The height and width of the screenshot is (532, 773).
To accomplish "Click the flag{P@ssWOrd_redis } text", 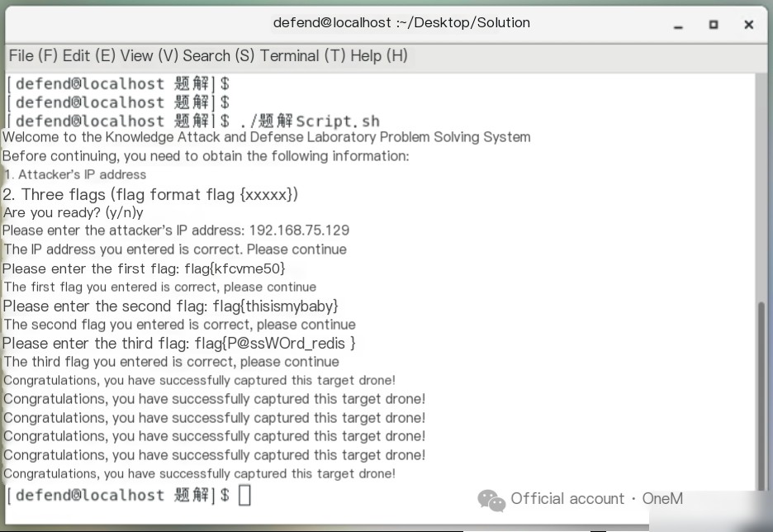I will pyautogui.click(x=275, y=343).
